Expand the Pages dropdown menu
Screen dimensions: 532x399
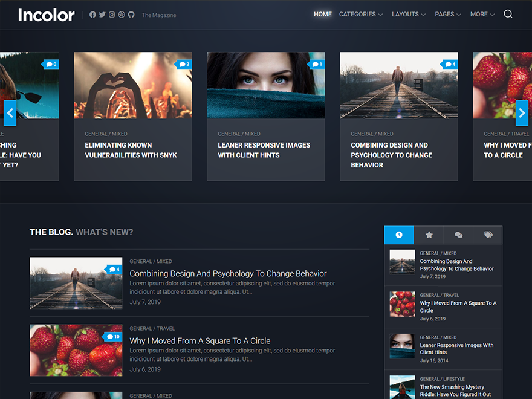tap(444, 14)
